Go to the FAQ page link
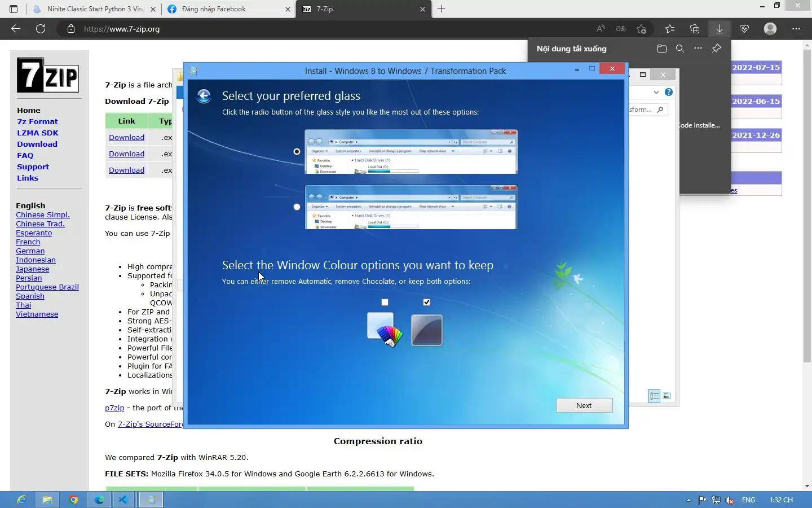 [25, 155]
